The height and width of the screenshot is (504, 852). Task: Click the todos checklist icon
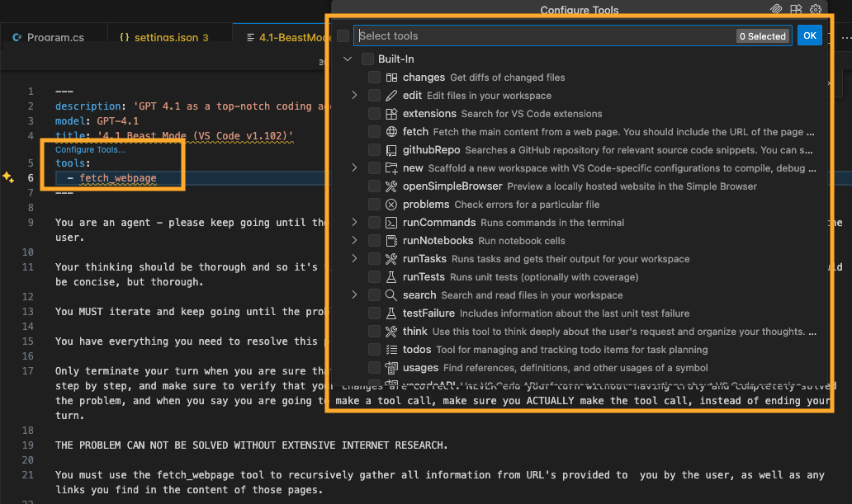click(x=391, y=350)
